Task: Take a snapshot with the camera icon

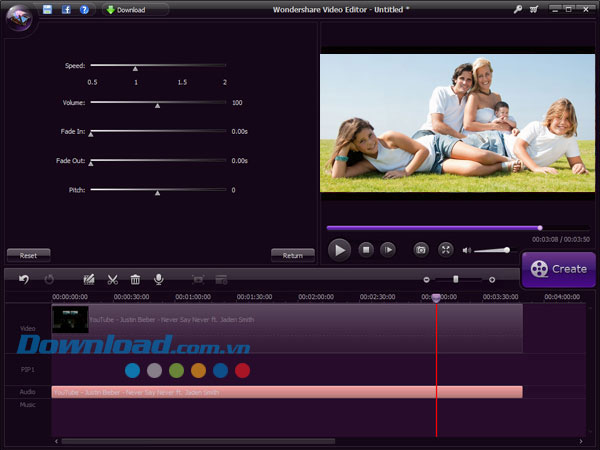Action: 421,249
